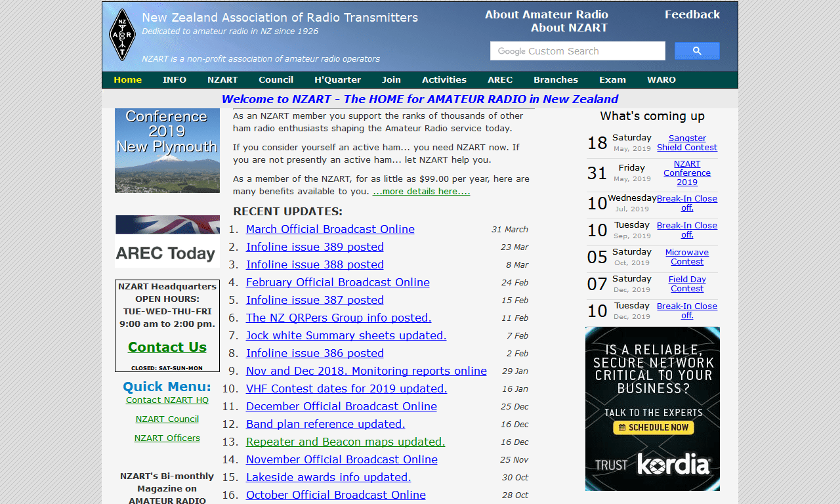Open Lakeside awards info updated link
This screenshot has width=840, height=504.
pos(329,477)
